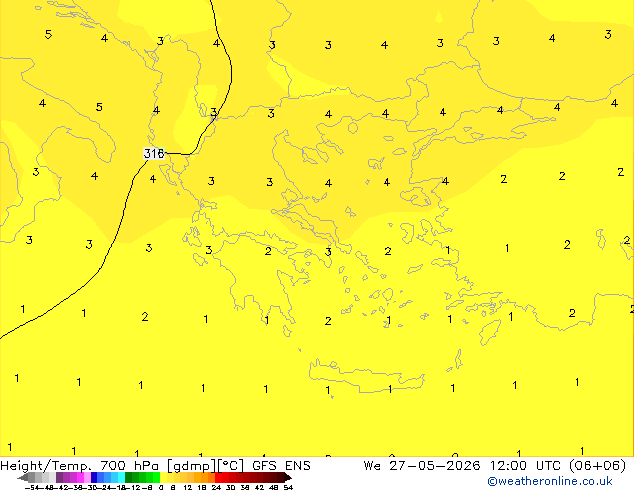The height and width of the screenshot is (490, 634).
Task: Click the [gdmp] unit label
Action: point(191,466)
